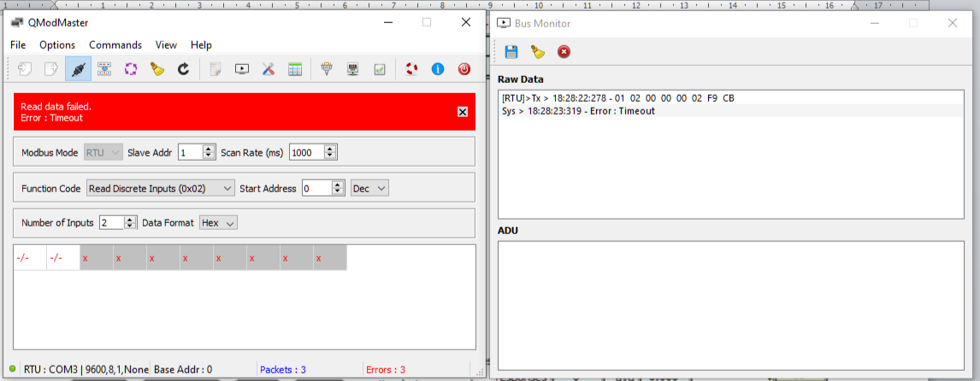This screenshot has height=381, width=980.
Task: Open Bus Monitor via the monitor icon
Action: [x=242, y=69]
